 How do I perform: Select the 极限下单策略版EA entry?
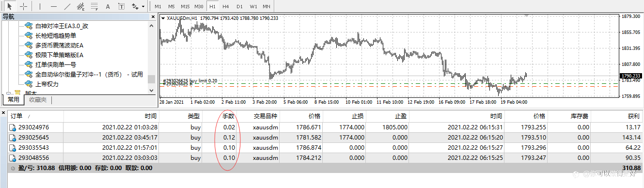coord(60,55)
